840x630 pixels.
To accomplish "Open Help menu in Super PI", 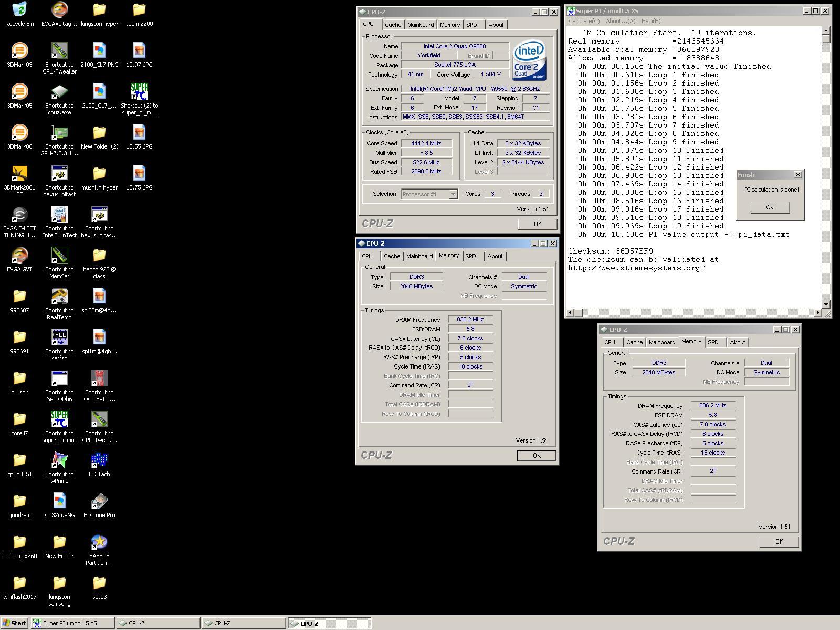I will (x=650, y=21).
